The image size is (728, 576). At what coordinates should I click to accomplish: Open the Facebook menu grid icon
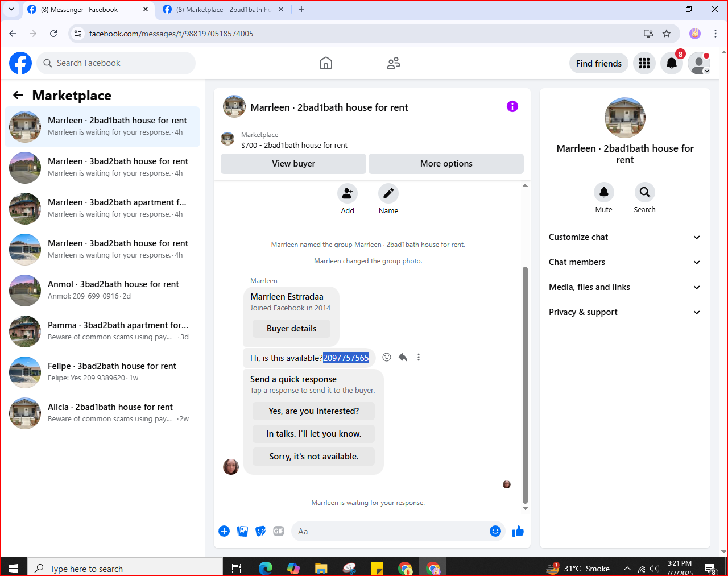pos(644,63)
